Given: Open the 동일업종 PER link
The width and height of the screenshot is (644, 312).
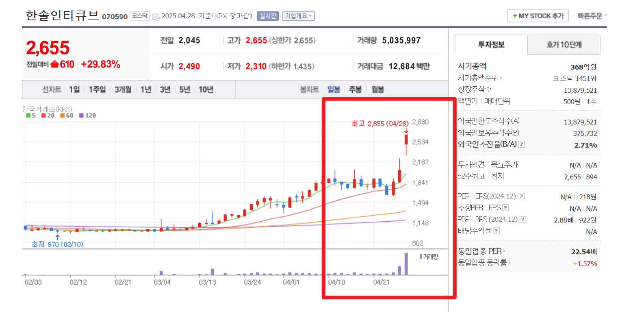Looking at the screenshot, I should click(481, 251).
